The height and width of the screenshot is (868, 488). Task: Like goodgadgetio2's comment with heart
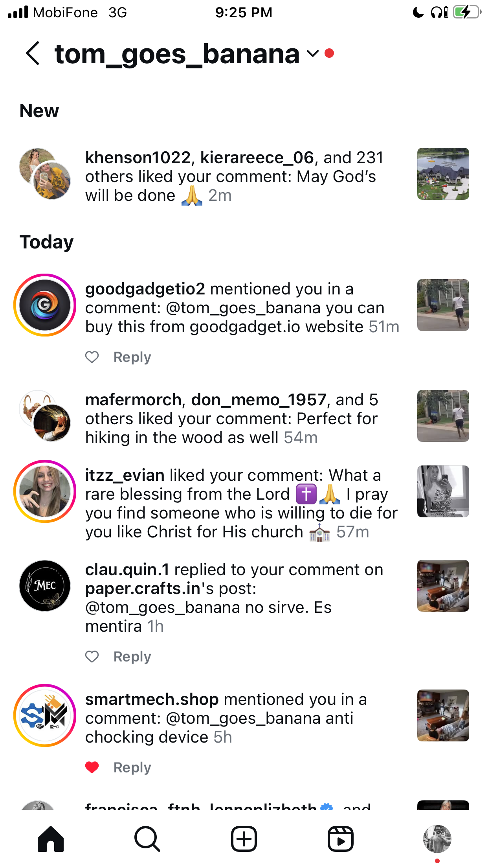coord(92,357)
